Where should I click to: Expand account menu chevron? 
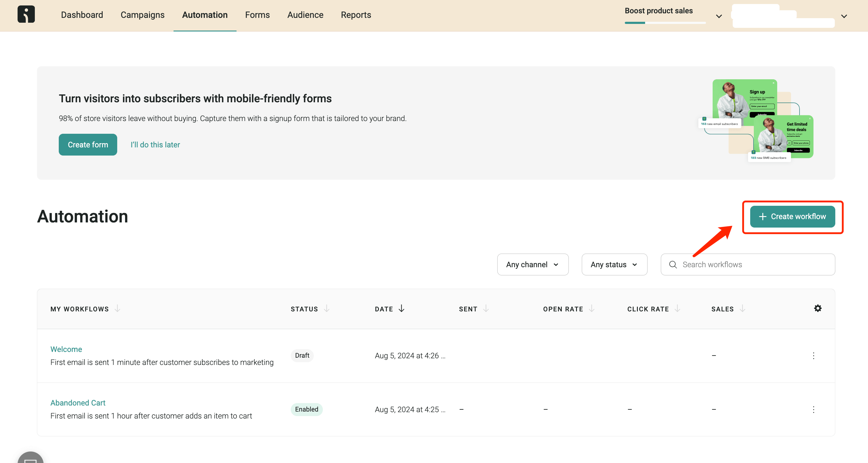[844, 16]
